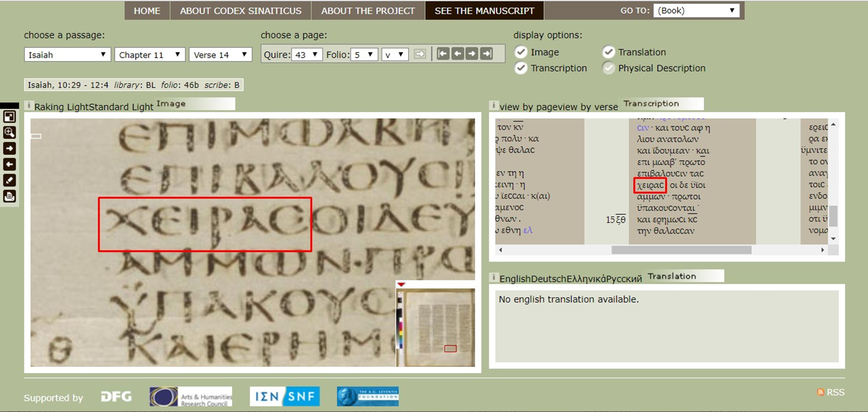Screen dimensions: 868x412
Task: Click the transcription horizontal scrollbar thumb
Action: click(681, 250)
